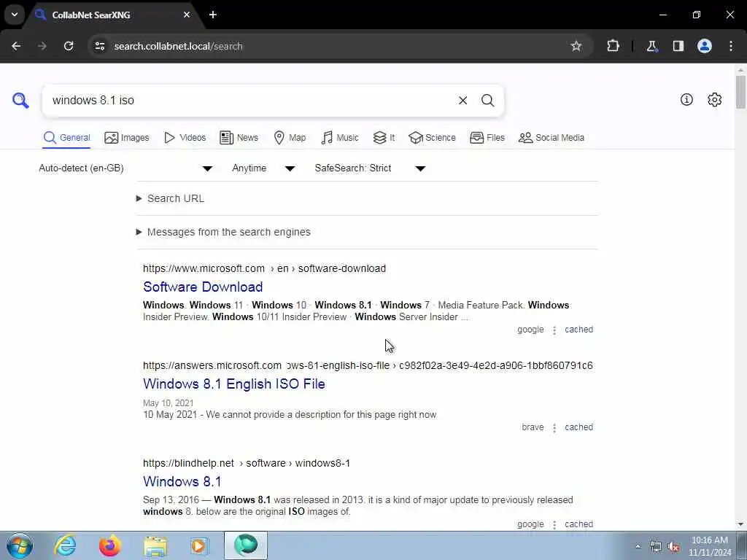This screenshot has height=560, width=747.
Task: Open cached copy of the brave result
Action: 578,427
